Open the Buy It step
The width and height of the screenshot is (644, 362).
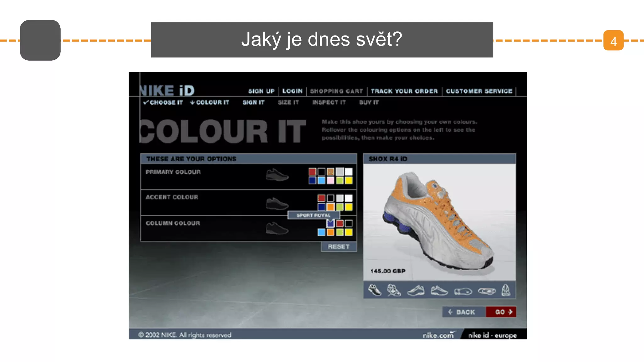(369, 102)
